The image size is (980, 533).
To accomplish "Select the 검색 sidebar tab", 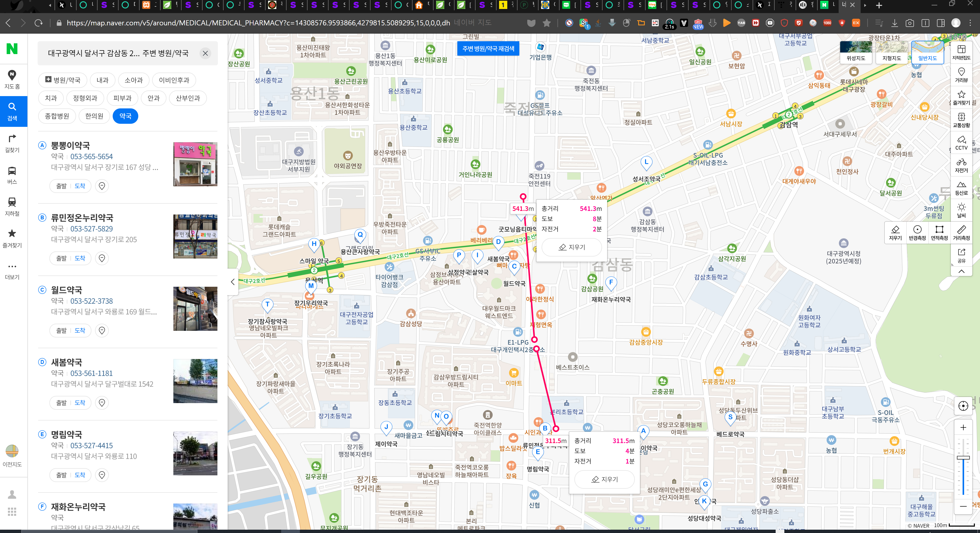I will 12,111.
